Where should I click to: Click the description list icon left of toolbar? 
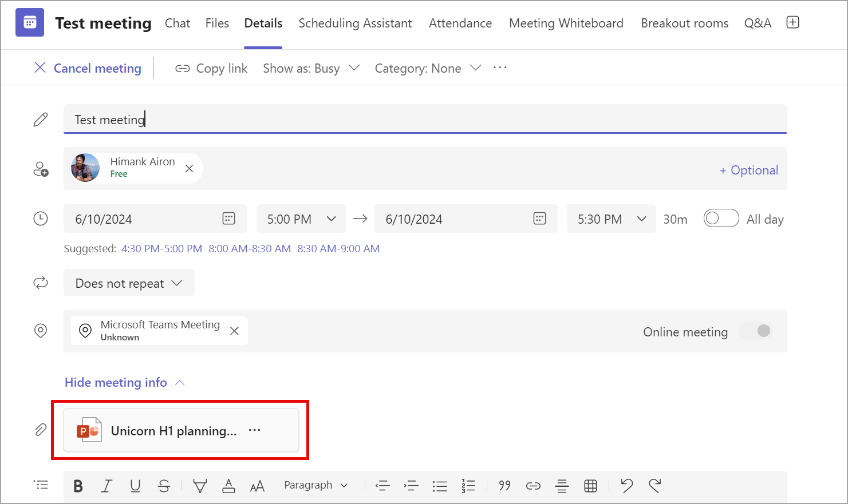click(41, 485)
